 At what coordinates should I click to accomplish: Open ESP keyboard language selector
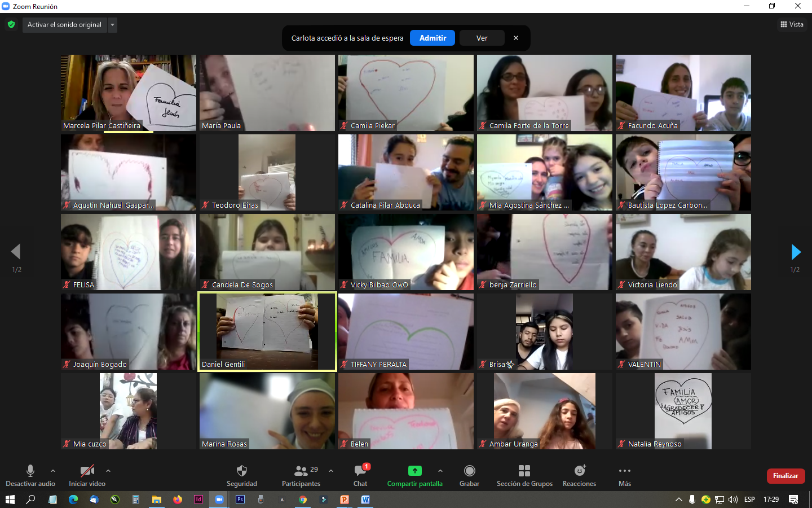click(x=749, y=500)
